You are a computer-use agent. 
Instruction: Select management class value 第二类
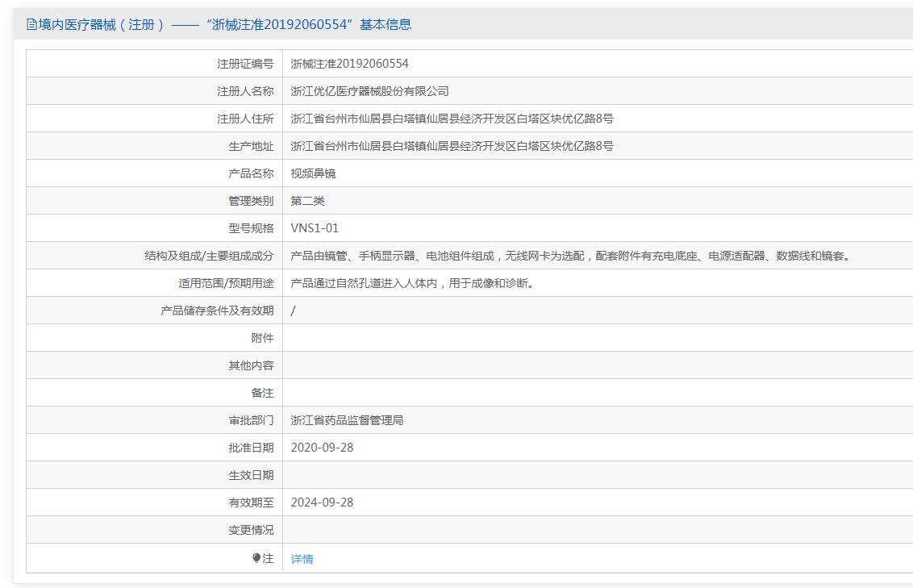click(x=307, y=200)
